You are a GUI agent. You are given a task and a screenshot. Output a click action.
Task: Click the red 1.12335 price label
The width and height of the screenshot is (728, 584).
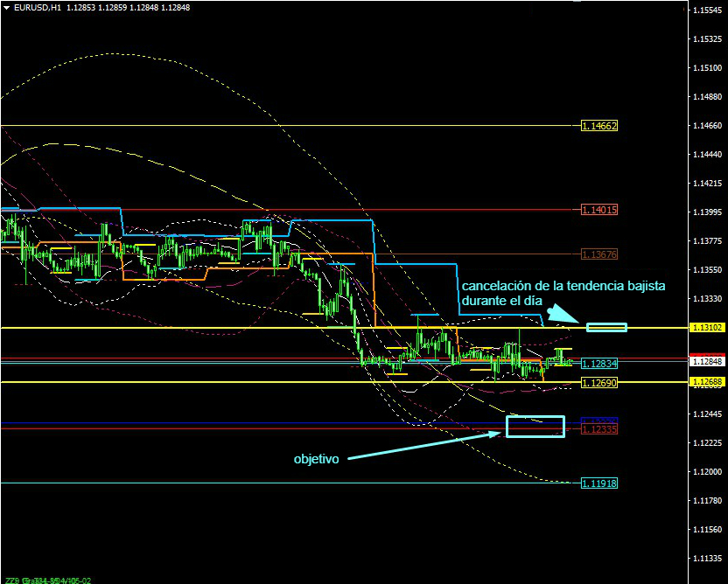pyautogui.click(x=599, y=429)
